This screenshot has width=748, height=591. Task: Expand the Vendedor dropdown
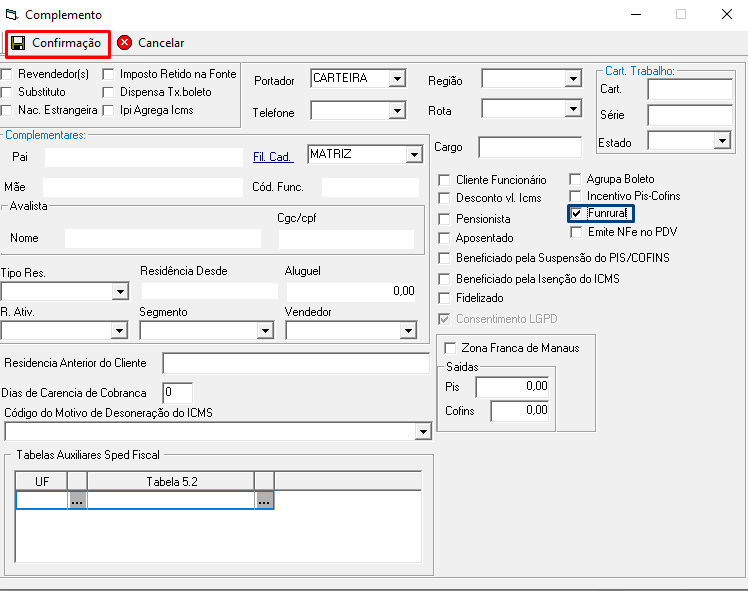tap(408, 330)
